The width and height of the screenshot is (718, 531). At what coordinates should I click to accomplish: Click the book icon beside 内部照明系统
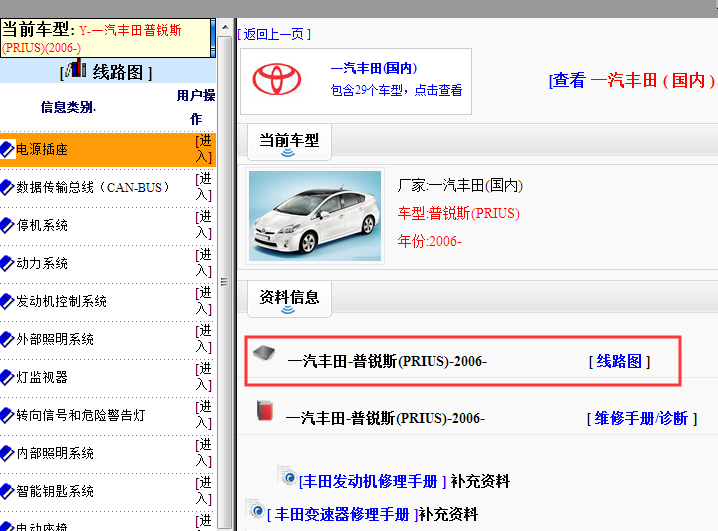7,453
